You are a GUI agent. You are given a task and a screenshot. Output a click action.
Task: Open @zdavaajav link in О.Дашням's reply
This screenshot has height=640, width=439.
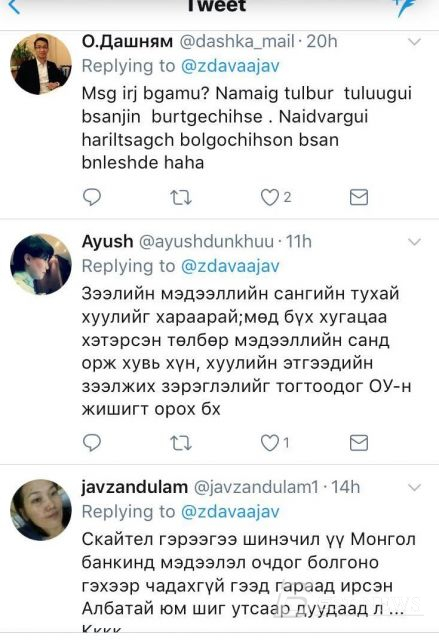(x=230, y=66)
